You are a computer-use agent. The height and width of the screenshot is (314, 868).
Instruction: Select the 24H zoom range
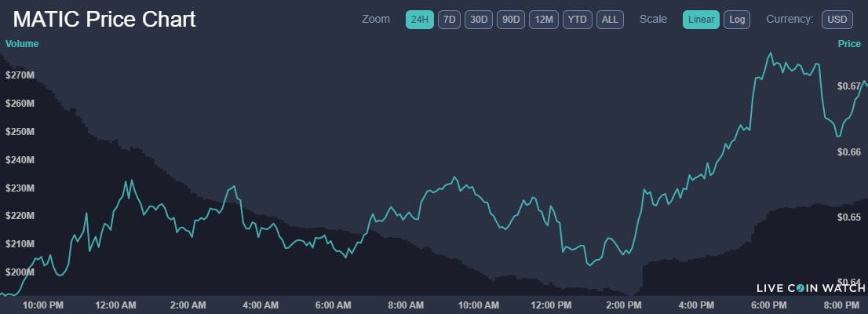[419, 20]
